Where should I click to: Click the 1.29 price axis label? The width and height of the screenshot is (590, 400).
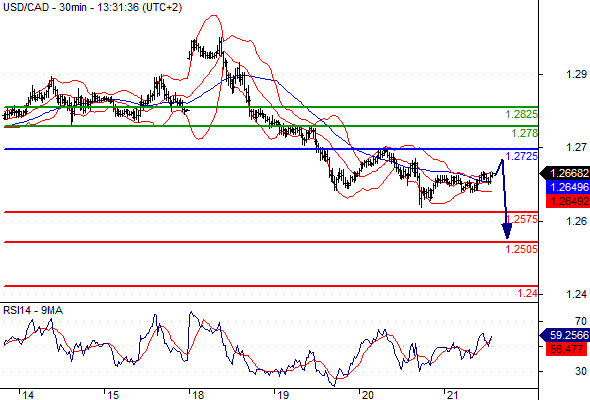click(576, 74)
